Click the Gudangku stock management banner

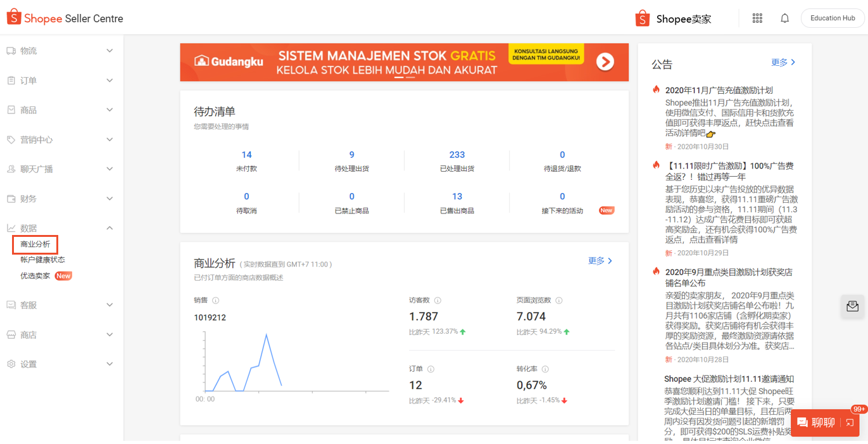click(404, 62)
